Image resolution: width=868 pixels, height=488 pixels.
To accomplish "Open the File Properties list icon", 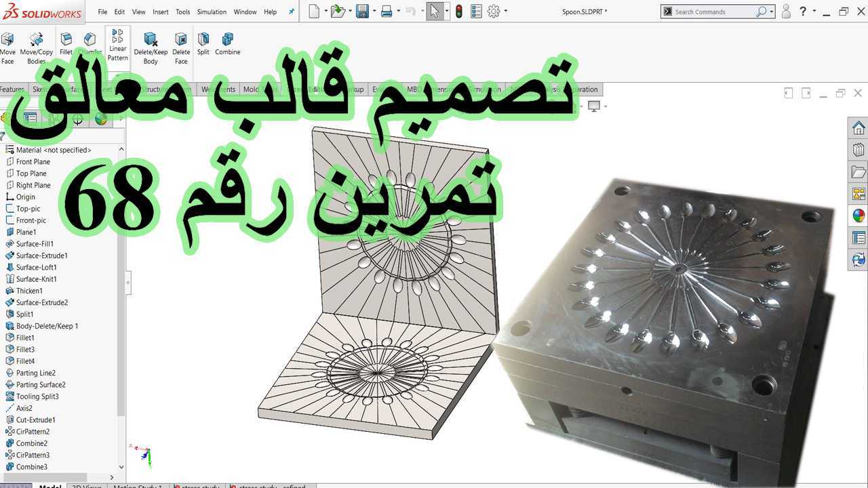I will coord(476,12).
